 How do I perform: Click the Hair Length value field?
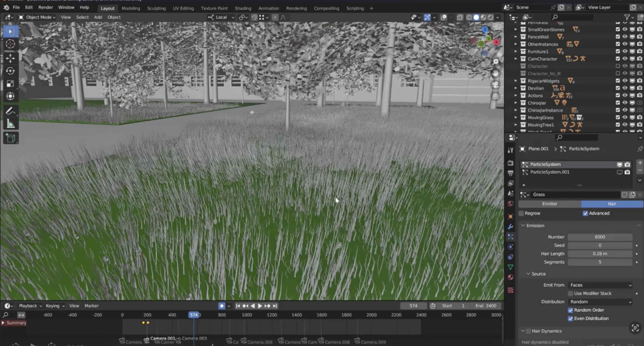point(600,254)
